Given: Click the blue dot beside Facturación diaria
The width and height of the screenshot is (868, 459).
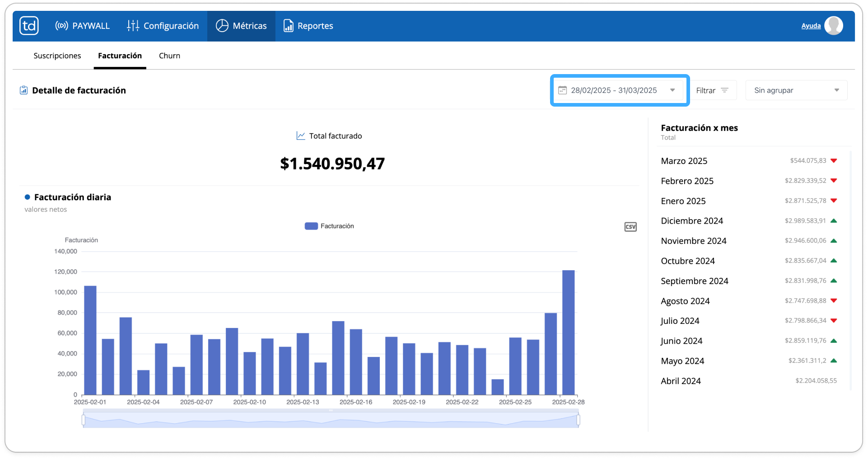Looking at the screenshot, I should tap(27, 197).
